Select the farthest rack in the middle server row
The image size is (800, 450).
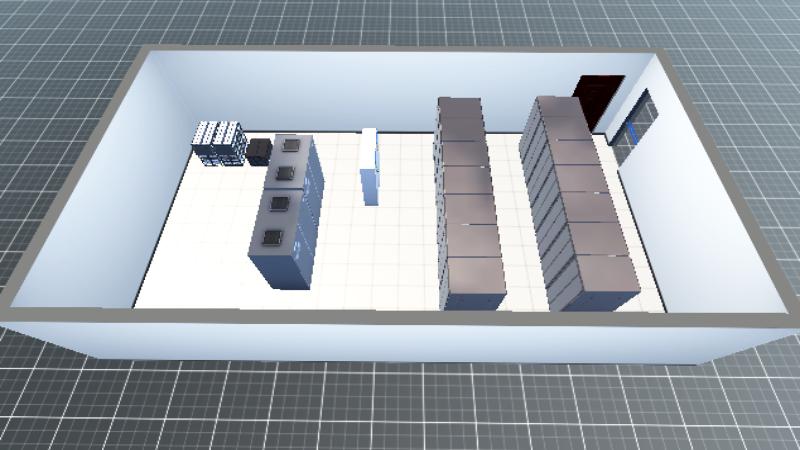coord(459,108)
